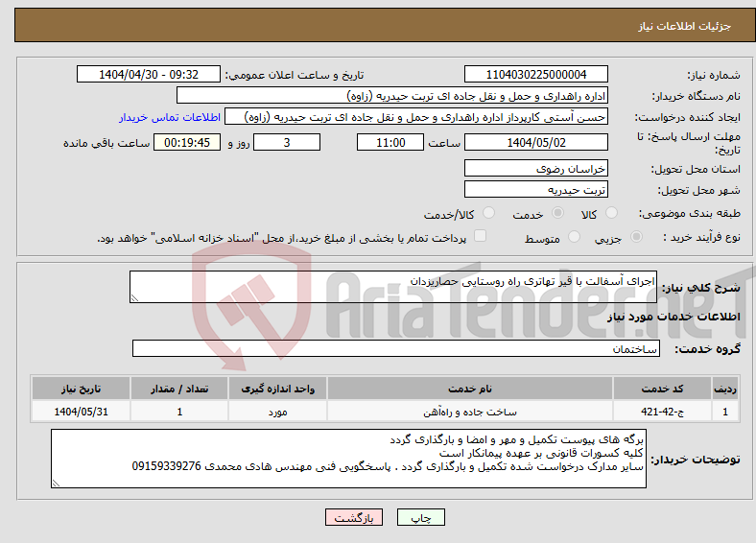Select the متوسط purchase type radio
756x543 pixels.
tap(574, 237)
